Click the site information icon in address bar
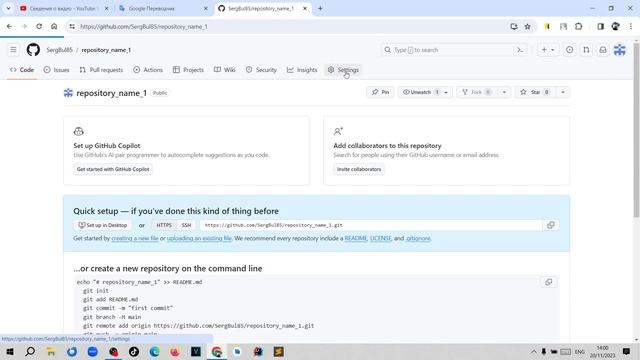The width and height of the screenshot is (640, 360). [72, 27]
